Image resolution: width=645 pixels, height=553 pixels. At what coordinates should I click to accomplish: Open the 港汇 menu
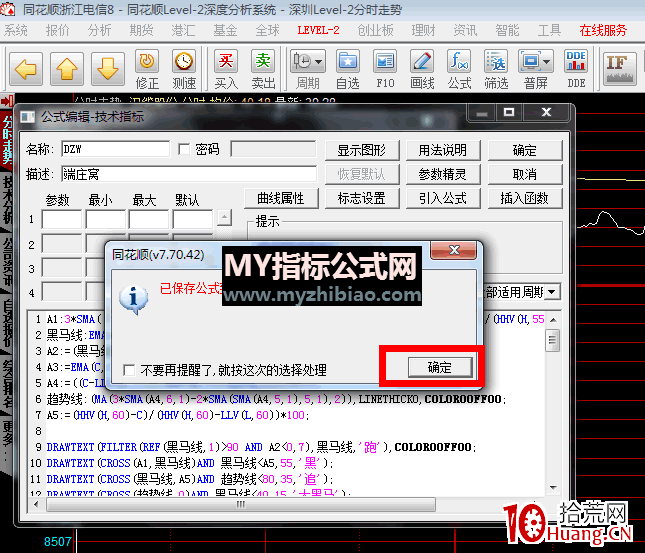click(x=183, y=30)
